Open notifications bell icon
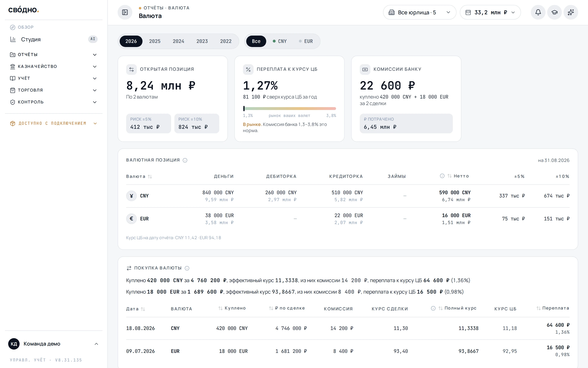The width and height of the screenshot is (588, 368). point(538,12)
